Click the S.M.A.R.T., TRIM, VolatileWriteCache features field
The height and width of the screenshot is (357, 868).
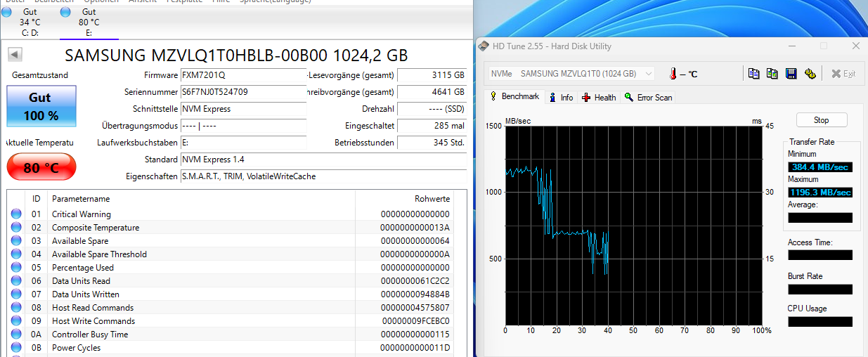click(323, 176)
